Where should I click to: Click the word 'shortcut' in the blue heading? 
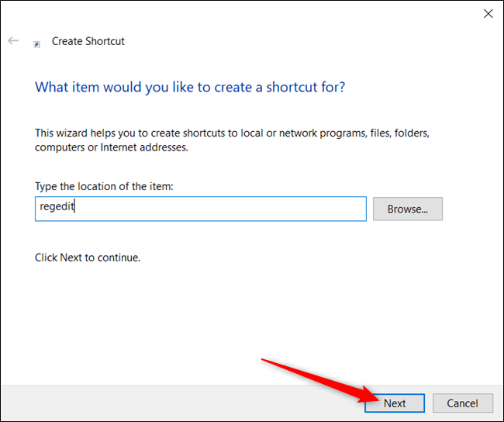pos(292,87)
